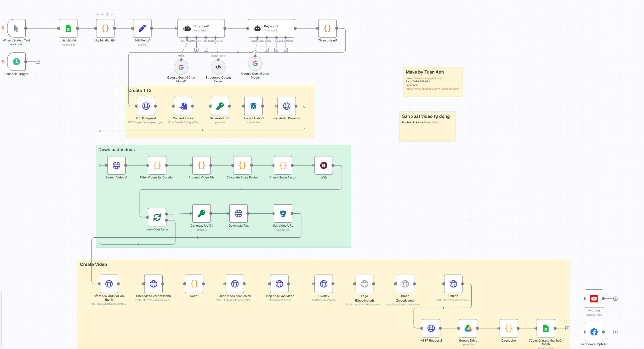Toggle the deactivate power icon above the node
Screen dimensions: 644x349
click(x=102, y=15)
